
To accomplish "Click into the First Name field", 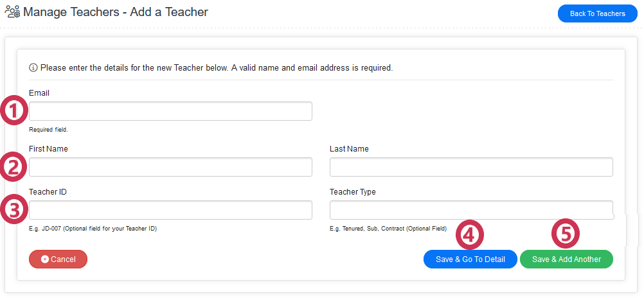I will tap(170, 168).
